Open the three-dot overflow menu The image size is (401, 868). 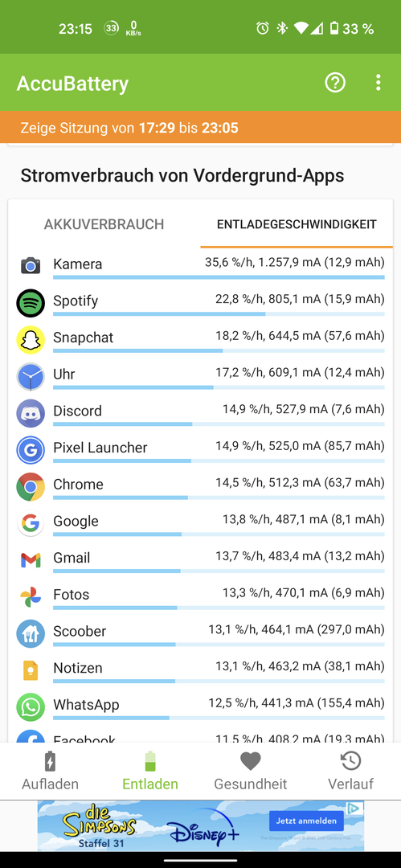coord(378,83)
